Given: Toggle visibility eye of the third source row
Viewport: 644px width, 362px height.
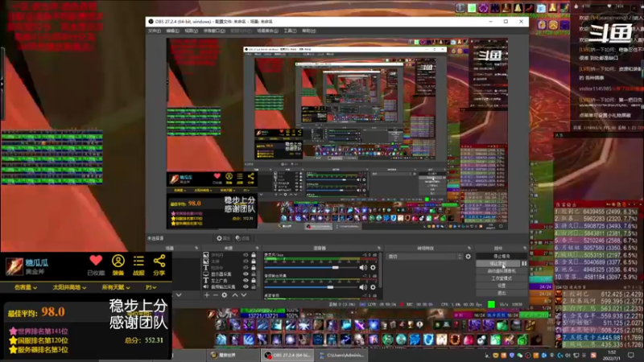Looking at the screenshot, I should tap(246, 268).
